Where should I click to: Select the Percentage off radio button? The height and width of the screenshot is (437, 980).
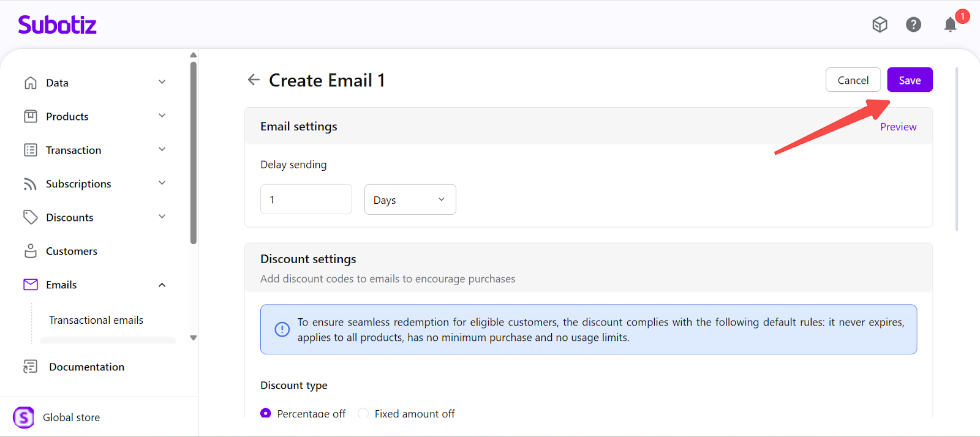click(266, 413)
